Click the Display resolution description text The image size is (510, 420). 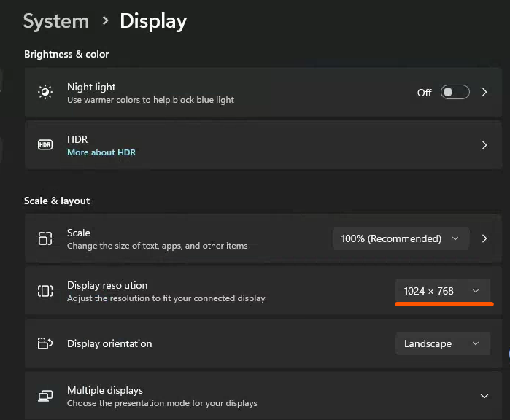coord(166,298)
